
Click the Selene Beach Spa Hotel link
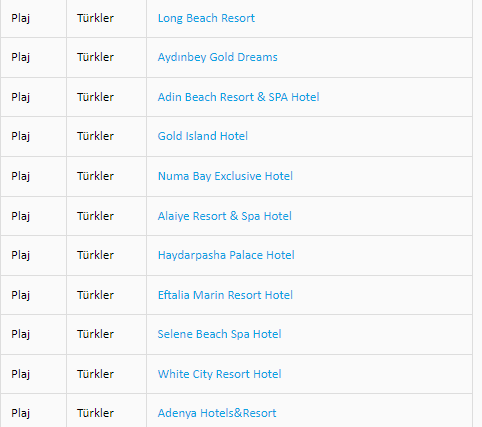coord(219,334)
